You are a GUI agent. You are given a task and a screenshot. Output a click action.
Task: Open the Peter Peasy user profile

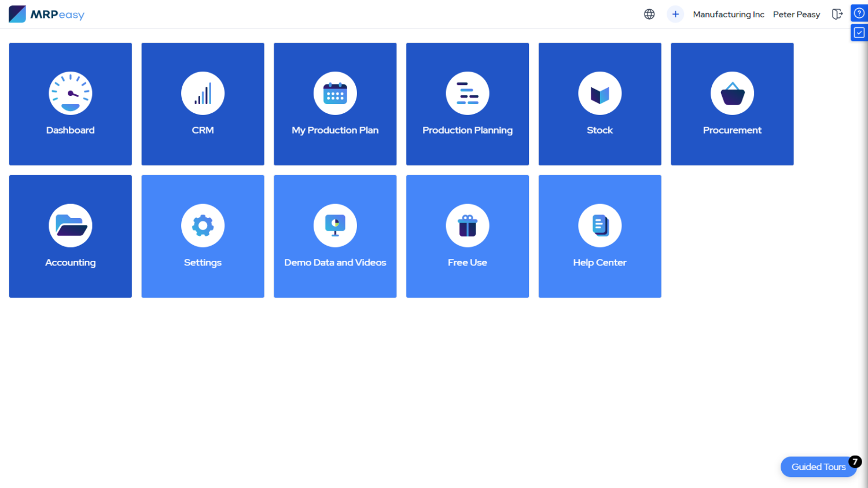pos(796,14)
